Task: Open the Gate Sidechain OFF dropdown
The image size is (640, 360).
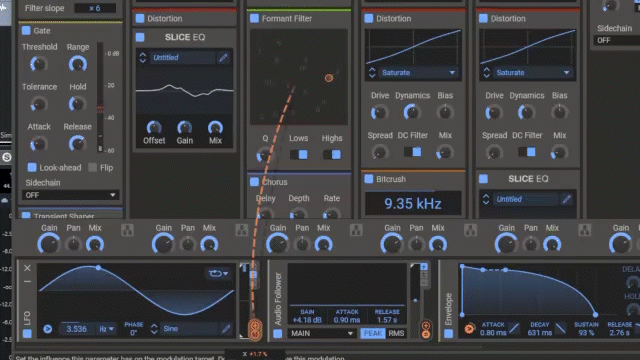Action: click(70, 195)
